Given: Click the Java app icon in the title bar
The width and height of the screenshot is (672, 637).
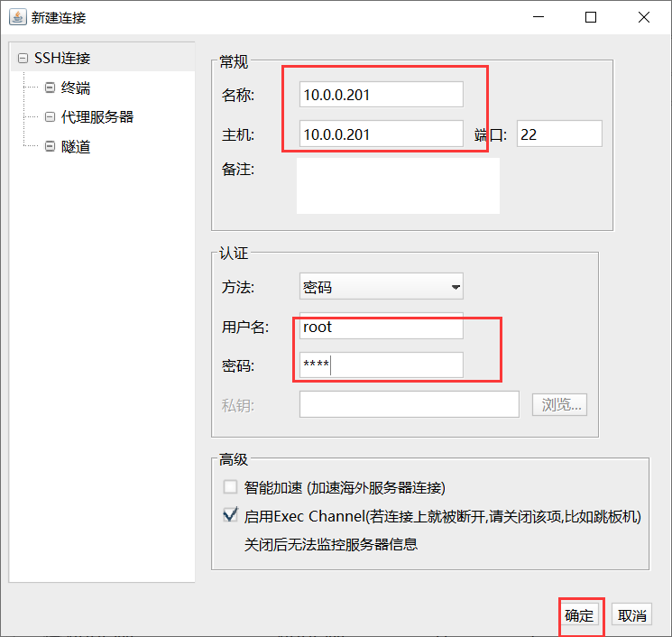Looking at the screenshot, I should point(17,17).
